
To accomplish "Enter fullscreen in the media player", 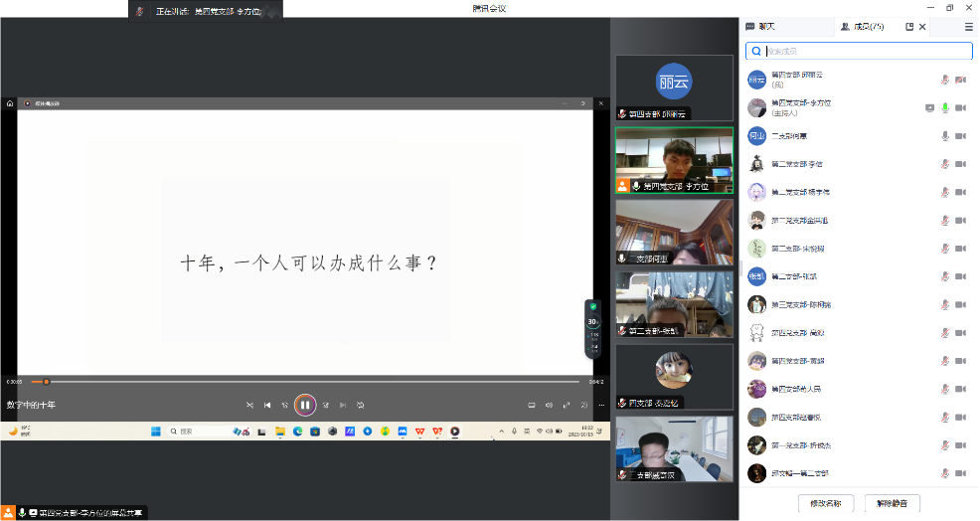I will pyautogui.click(x=567, y=405).
